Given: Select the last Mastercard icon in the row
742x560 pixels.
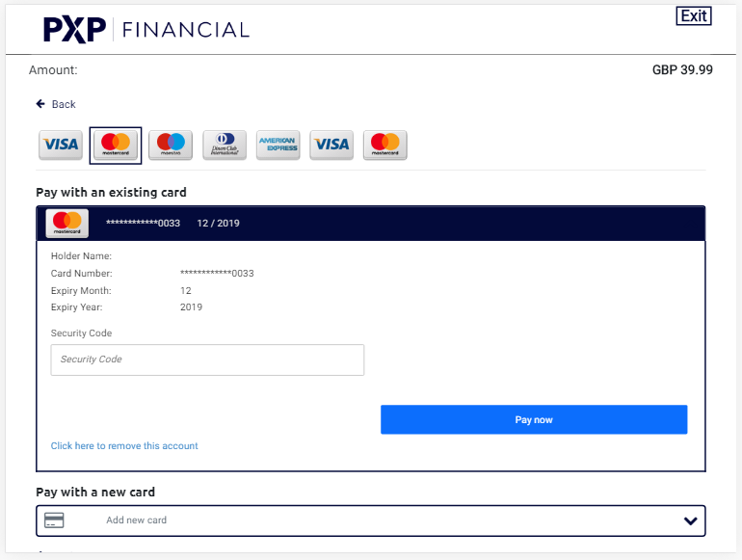Looking at the screenshot, I should [385, 145].
